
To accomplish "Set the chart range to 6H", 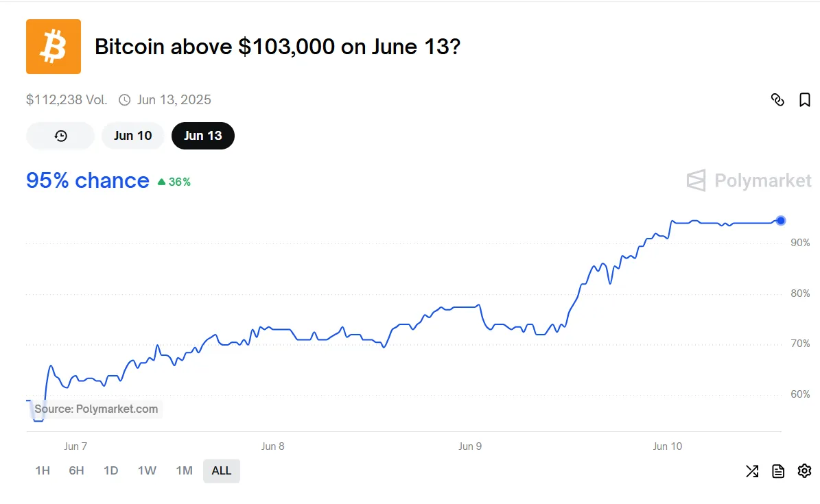I will pos(76,471).
